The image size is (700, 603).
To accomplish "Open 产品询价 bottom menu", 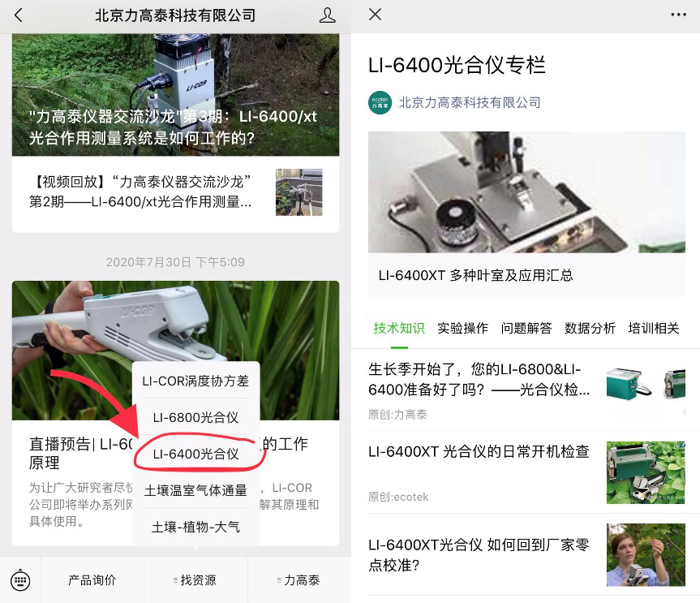I will point(92,579).
